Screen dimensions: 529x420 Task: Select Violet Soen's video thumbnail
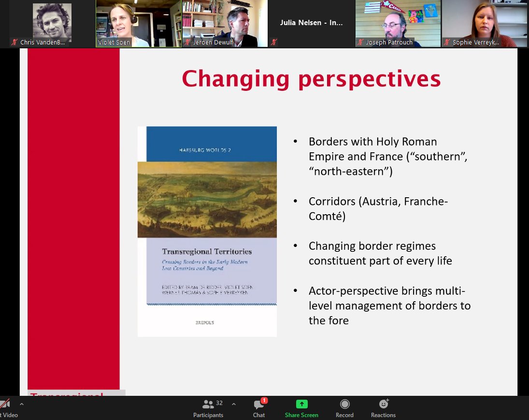[139, 23]
